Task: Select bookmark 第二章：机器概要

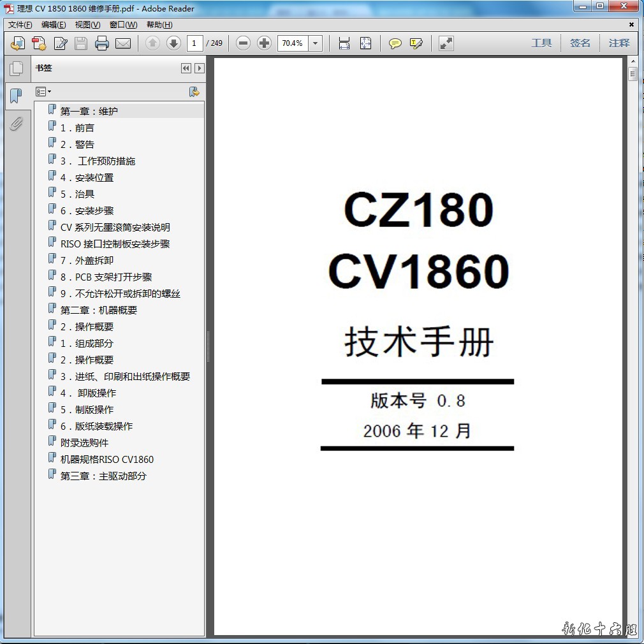Action: pos(99,311)
